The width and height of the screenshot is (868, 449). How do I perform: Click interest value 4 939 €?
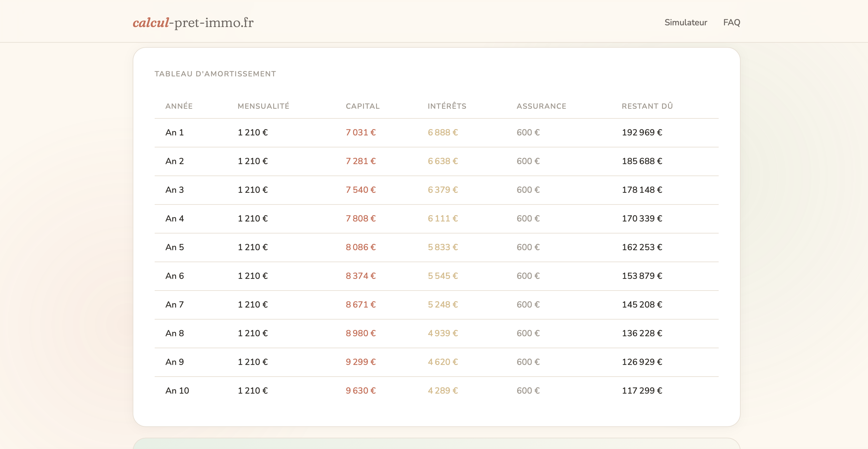443,333
